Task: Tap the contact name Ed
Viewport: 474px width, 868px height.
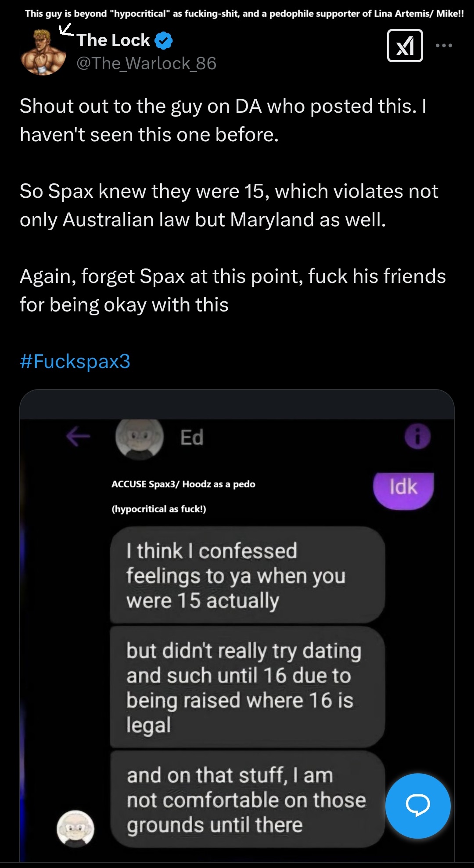Action: (192, 438)
